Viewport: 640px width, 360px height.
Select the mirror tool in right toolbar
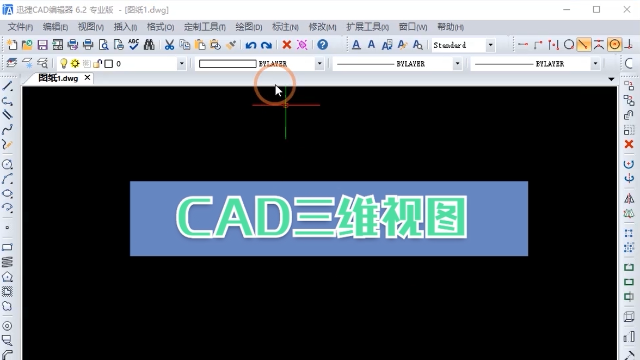click(x=629, y=199)
